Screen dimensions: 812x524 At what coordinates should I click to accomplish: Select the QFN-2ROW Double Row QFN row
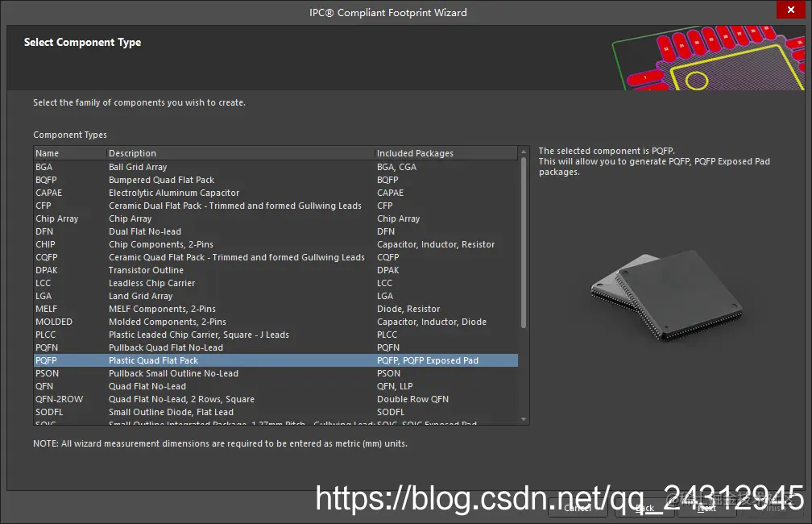[275, 399]
